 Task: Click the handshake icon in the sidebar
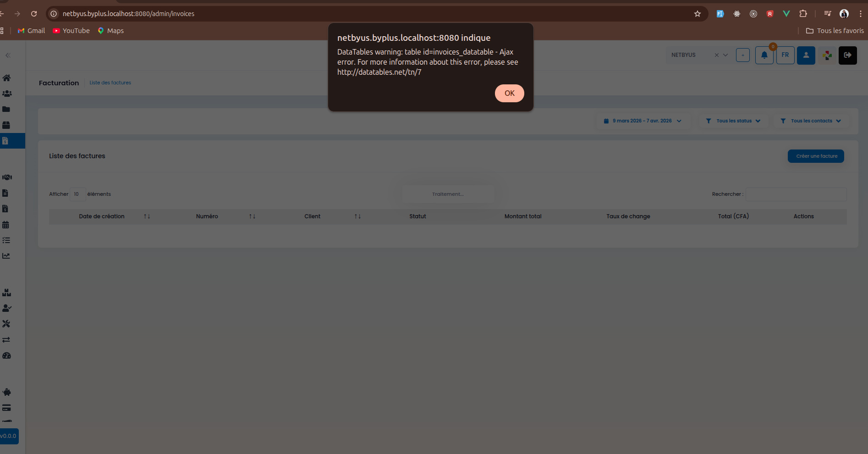coord(7,177)
